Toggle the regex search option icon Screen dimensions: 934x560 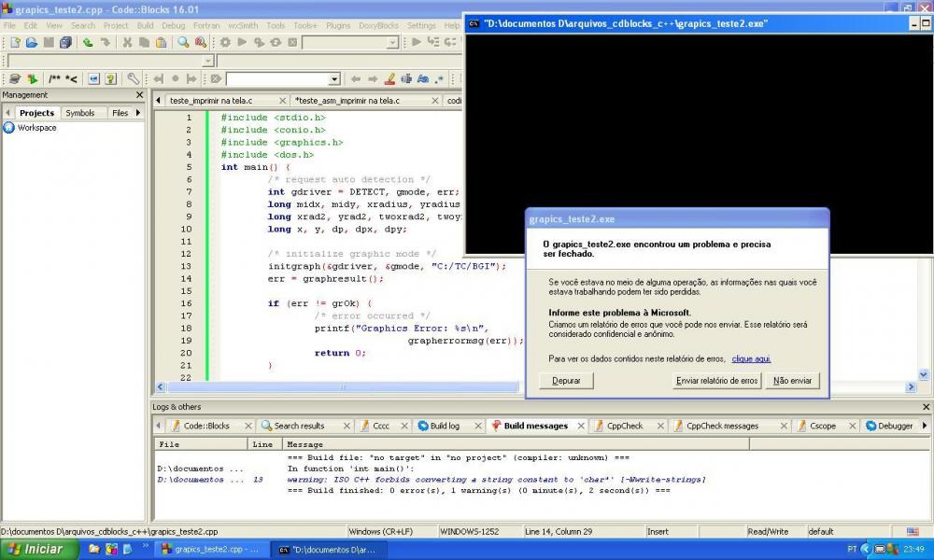[x=440, y=79]
